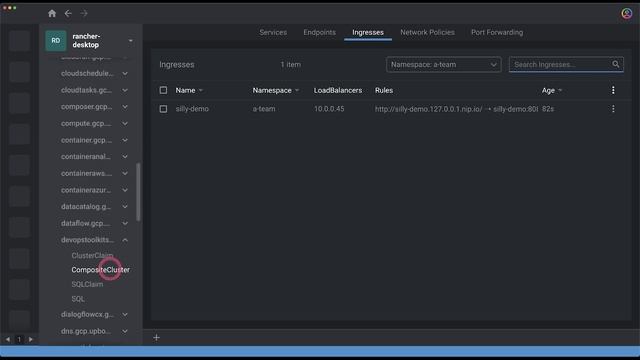Image resolution: width=640 pixels, height=360 pixels.
Task: Open the Namespace: a-team dropdown
Action: 444,64
